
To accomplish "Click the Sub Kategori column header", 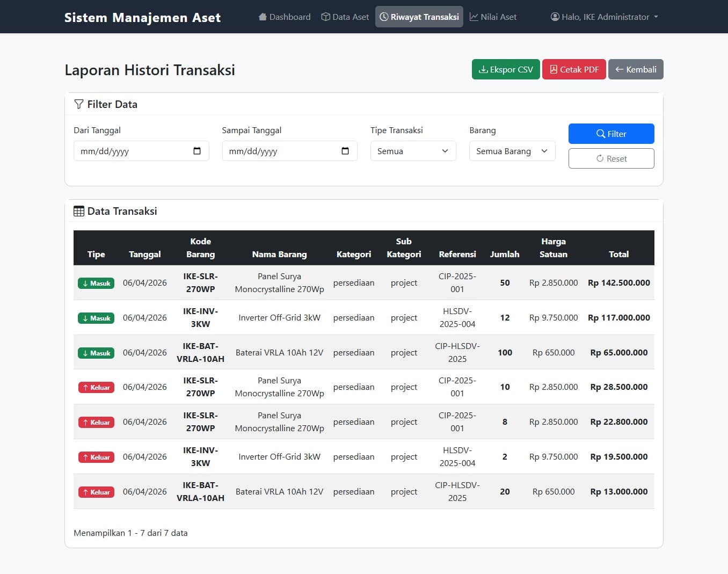I will click(x=404, y=248).
